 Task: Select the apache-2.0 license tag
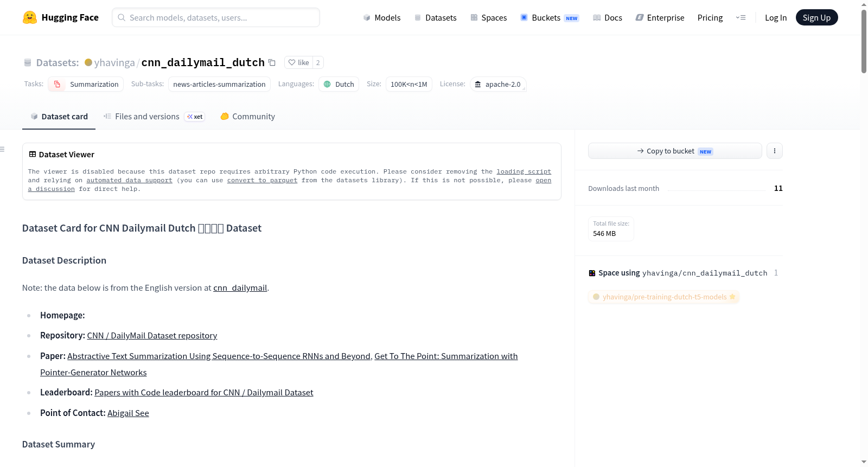pyautogui.click(x=497, y=84)
